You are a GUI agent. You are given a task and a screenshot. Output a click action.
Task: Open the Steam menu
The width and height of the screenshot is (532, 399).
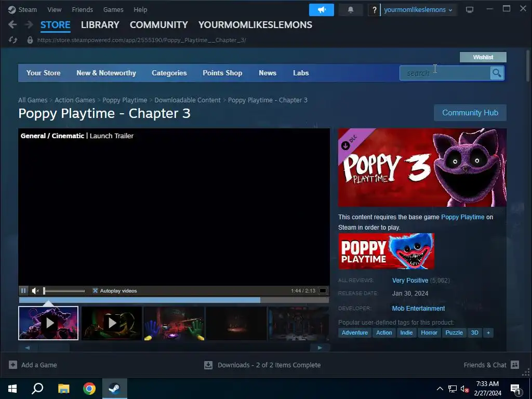tap(28, 10)
